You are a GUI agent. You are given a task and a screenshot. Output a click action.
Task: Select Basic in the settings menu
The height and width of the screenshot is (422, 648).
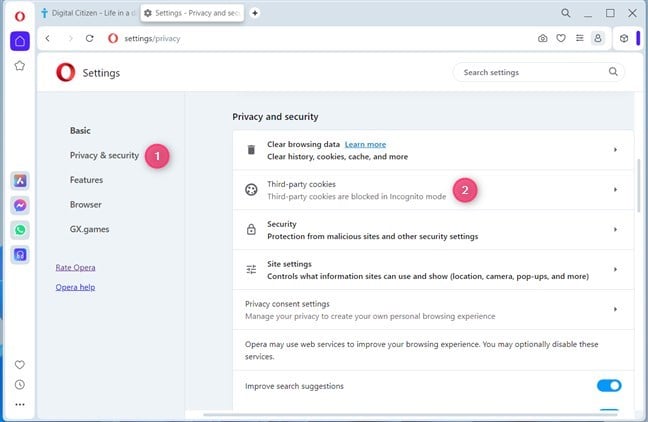(x=80, y=131)
